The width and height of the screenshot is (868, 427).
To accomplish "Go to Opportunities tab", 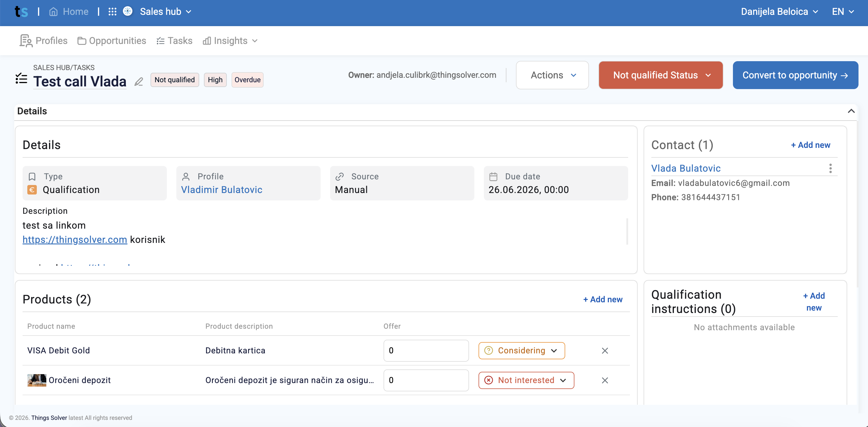I will [x=112, y=41].
